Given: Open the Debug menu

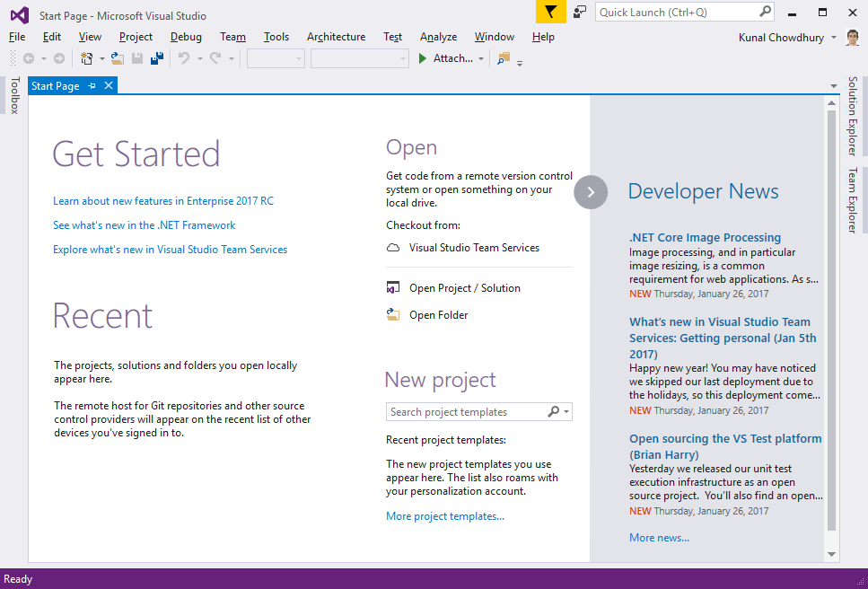Looking at the screenshot, I should [186, 37].
